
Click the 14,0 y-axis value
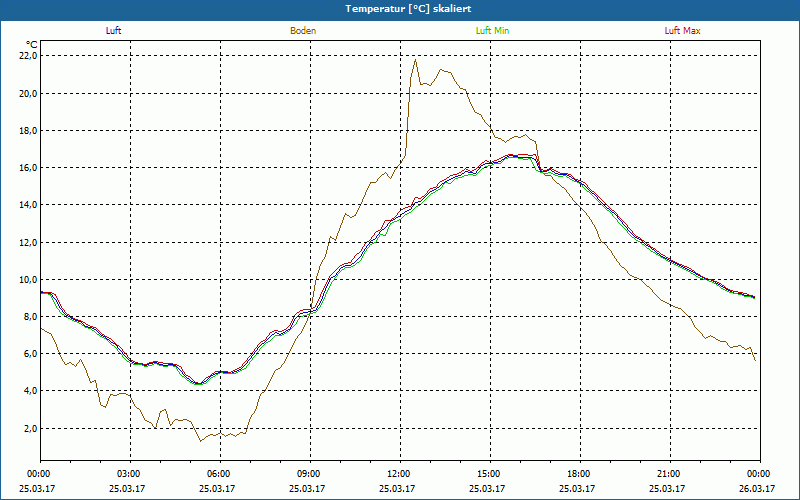coord(29,205)
